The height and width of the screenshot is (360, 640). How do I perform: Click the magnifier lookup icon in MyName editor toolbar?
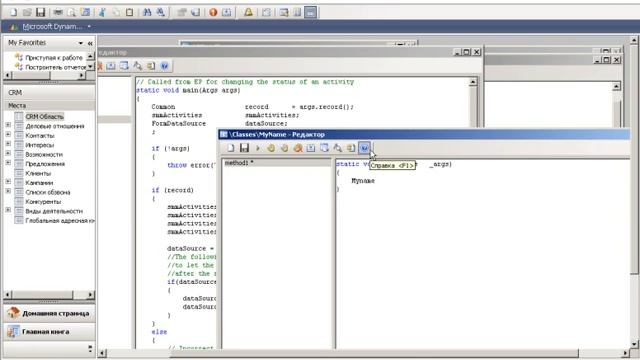(x=338, y=148)
